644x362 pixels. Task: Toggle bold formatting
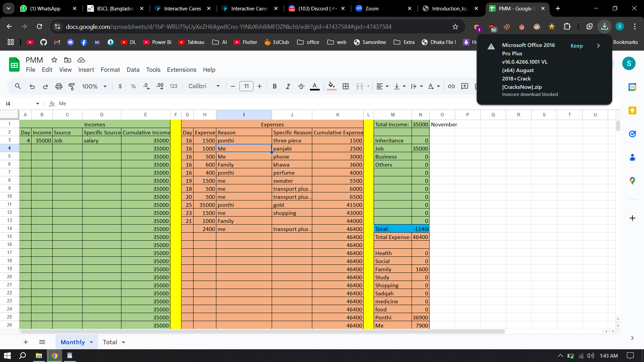[x=275, y=86]
